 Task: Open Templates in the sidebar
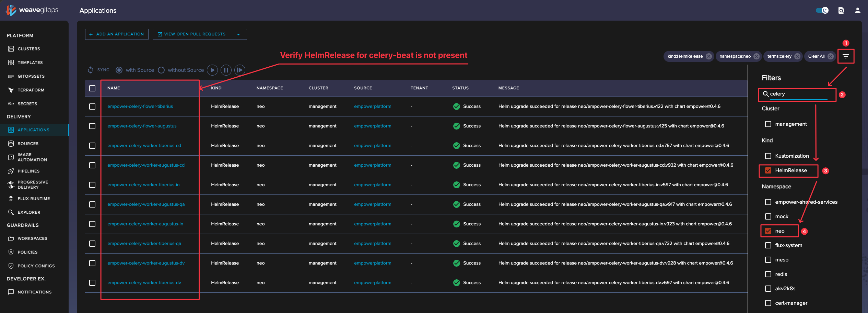[30, 63]
